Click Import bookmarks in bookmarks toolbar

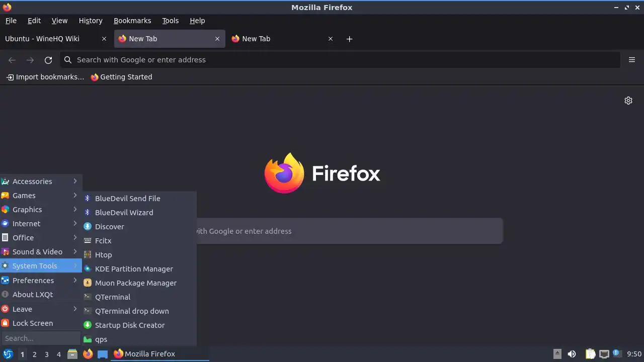pos(45,77)
